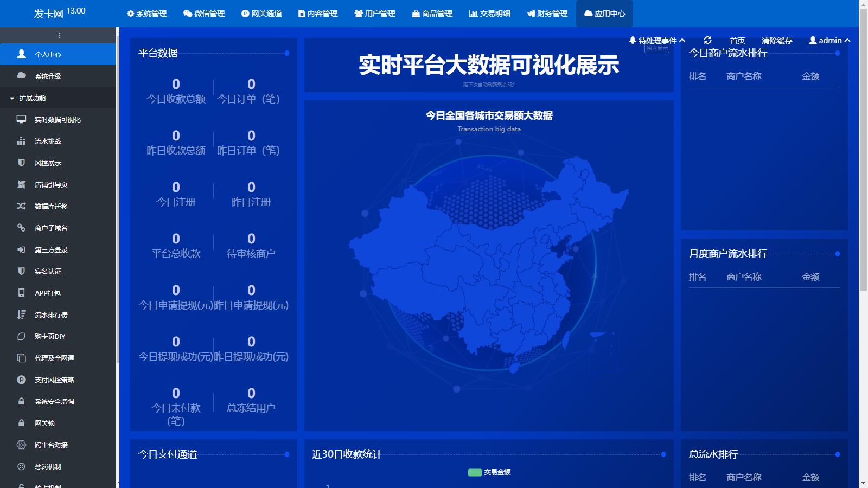Expand the 待处理事件 notifications dropdown
The width and height of the screenshot is (868, 488).
[657, 41]
